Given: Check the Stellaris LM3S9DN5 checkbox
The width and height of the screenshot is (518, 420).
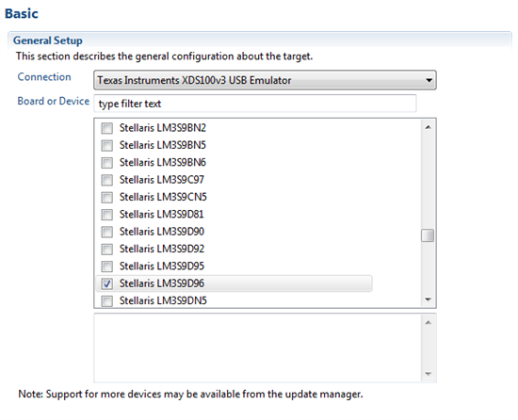Looking at the screenshot, I should point(106,300).
